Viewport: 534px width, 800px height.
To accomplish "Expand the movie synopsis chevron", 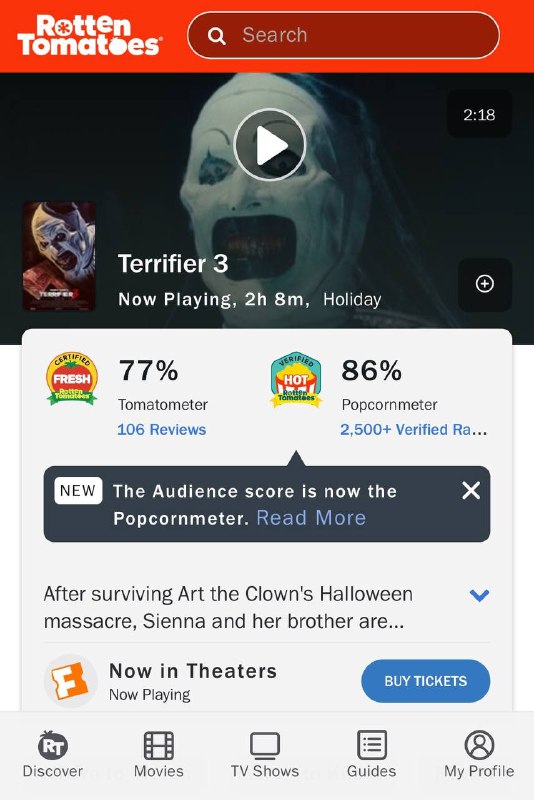I will point(479,595).
